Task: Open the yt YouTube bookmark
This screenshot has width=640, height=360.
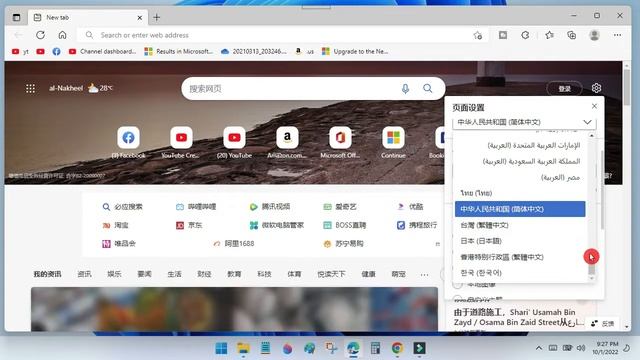Action: (20, 51)
